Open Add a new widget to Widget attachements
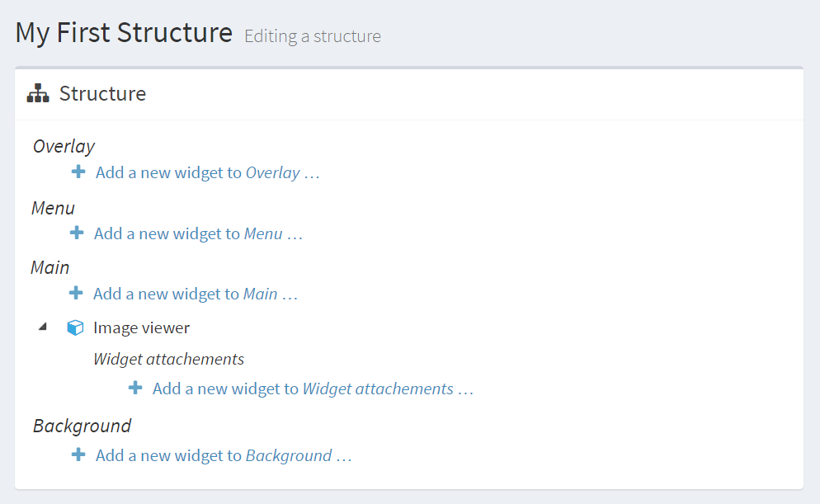The image size is (820, 504). click(312, 388)
